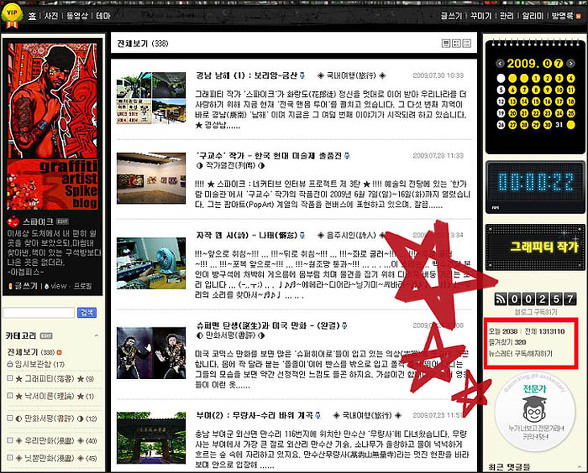Open the 관리 menu item

coord(507,16)
